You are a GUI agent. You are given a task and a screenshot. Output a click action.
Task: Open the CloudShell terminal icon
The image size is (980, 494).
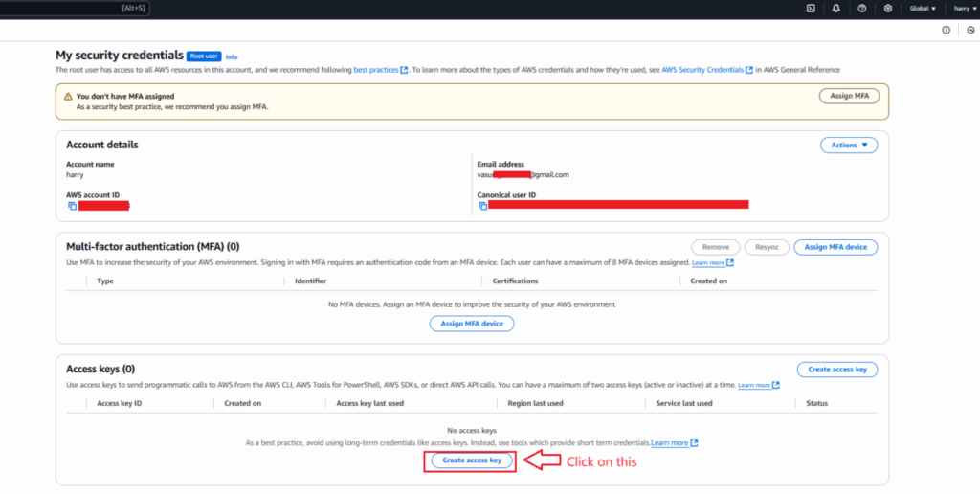coord(811,9)
